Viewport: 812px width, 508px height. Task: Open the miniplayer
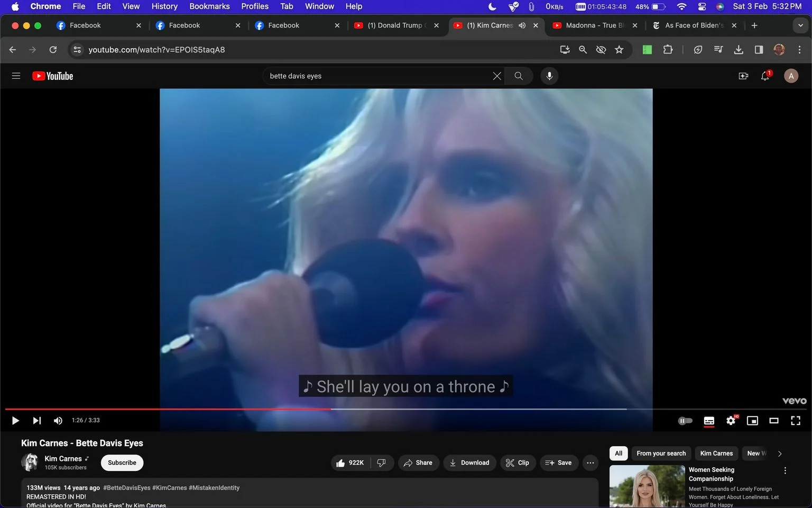click(752, 421)
